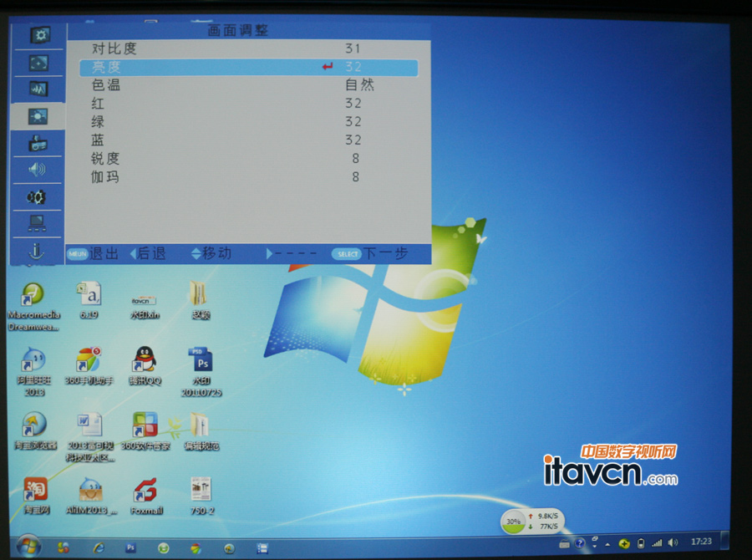Select the screen alignment crosshair OSD icon
752x560 pixels.
click(x=38, y=63)
